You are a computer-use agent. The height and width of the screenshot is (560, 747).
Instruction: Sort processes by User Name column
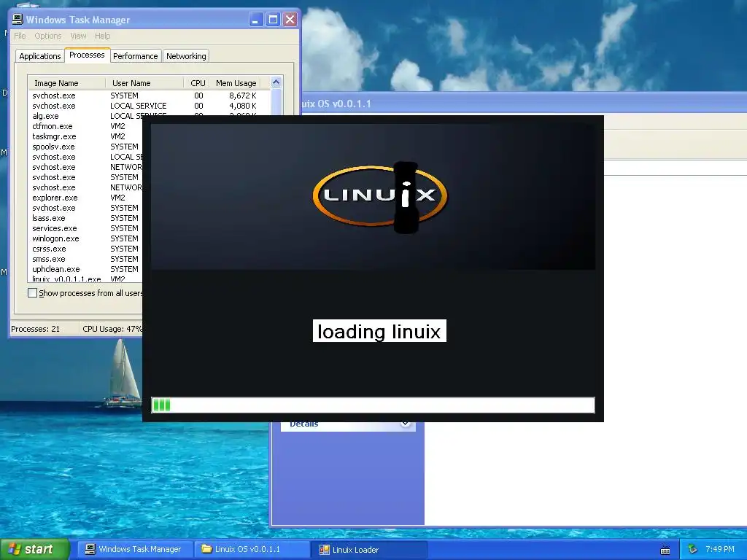point(144,83)
